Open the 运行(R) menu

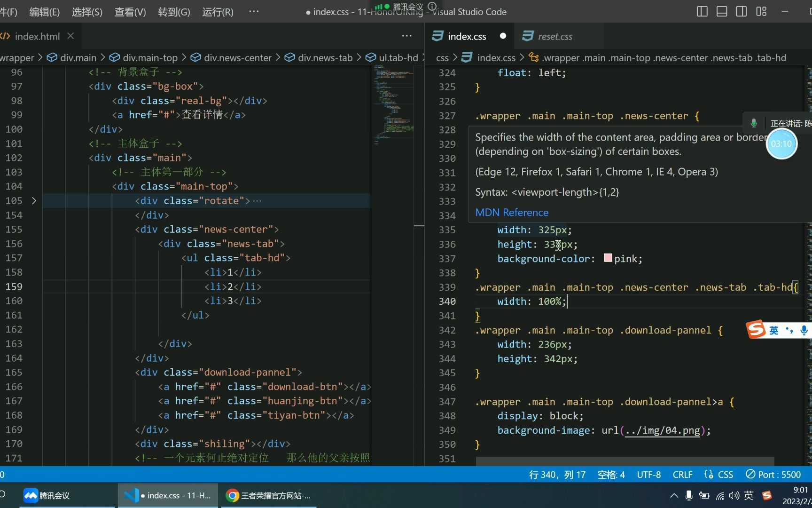(x=218, y=12)
